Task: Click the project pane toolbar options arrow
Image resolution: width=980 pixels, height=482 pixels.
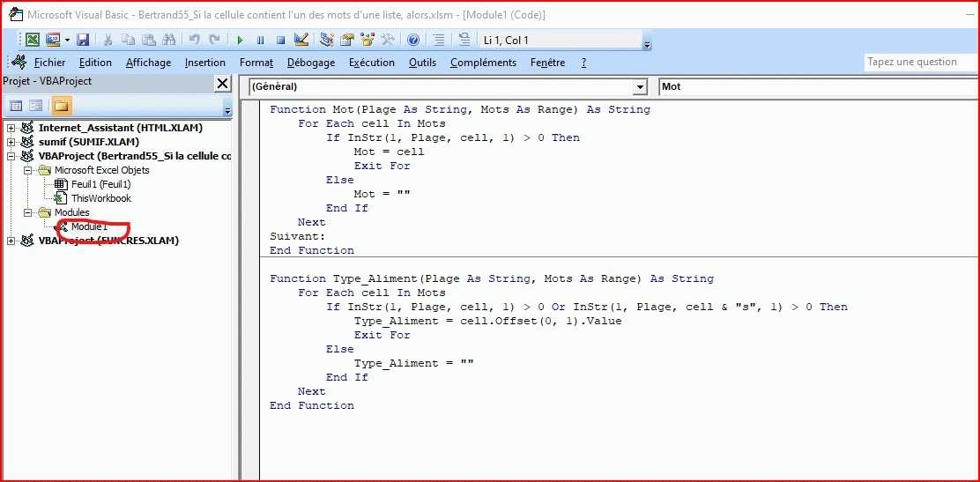Action: 226,111
